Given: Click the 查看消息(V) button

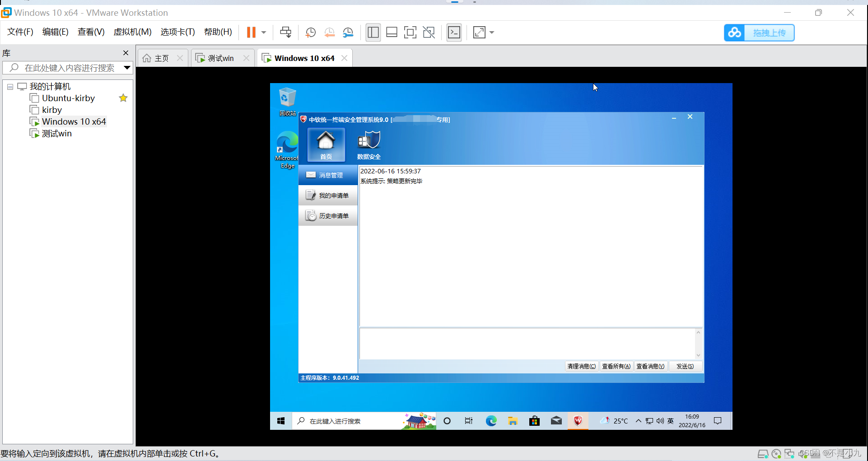Looking at the screenshot, I should pos(650,366).
